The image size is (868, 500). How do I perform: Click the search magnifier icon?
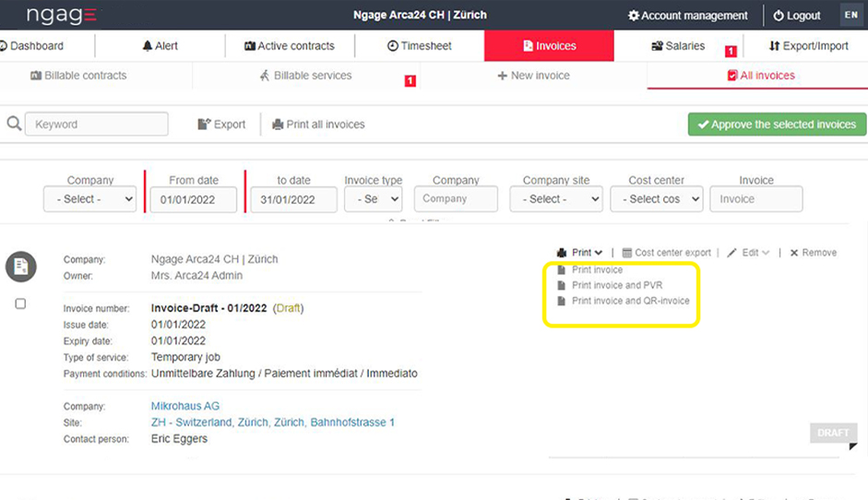(x=14, y=124)
